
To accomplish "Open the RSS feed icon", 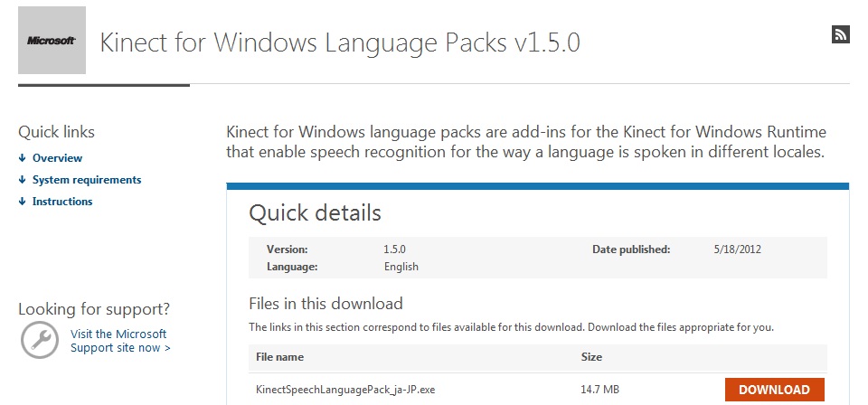I will 840,35.
